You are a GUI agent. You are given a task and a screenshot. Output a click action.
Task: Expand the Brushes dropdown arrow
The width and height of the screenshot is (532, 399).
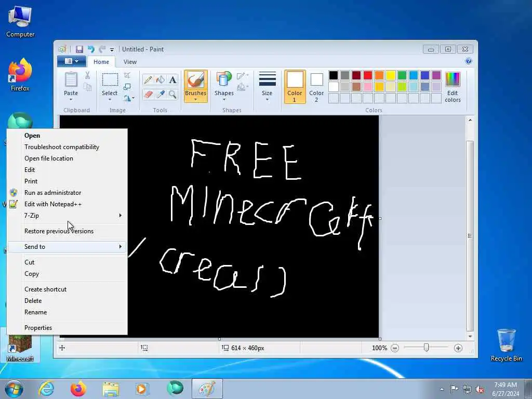[x=195, y=99]
